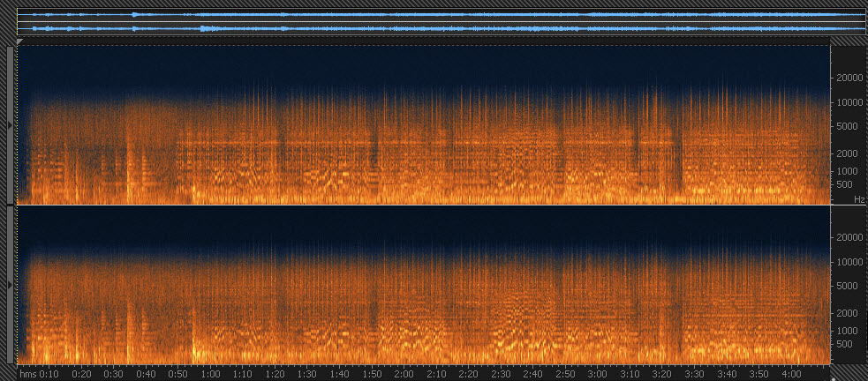
Task: Click the 3:00 mark on time ruler
Action: coord(597,374)
